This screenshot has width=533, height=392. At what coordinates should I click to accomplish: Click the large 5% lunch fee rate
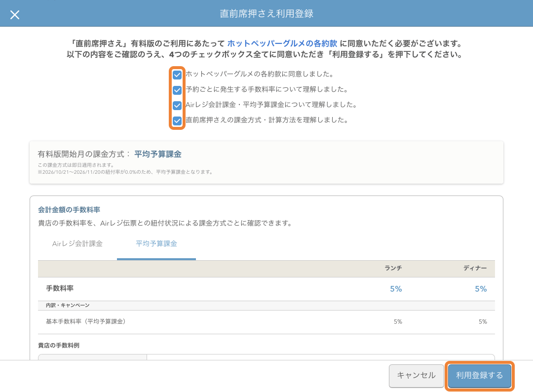(396, 289)
